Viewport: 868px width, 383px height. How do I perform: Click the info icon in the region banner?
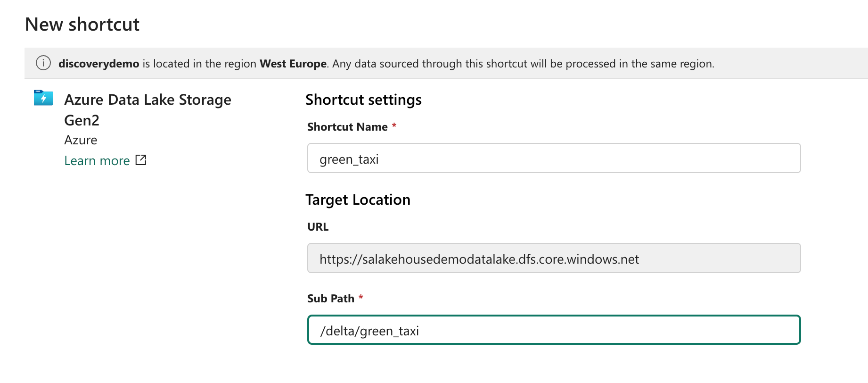43,63
